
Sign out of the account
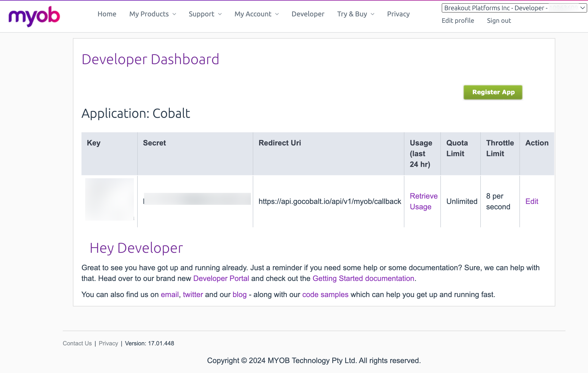point(499,21)
